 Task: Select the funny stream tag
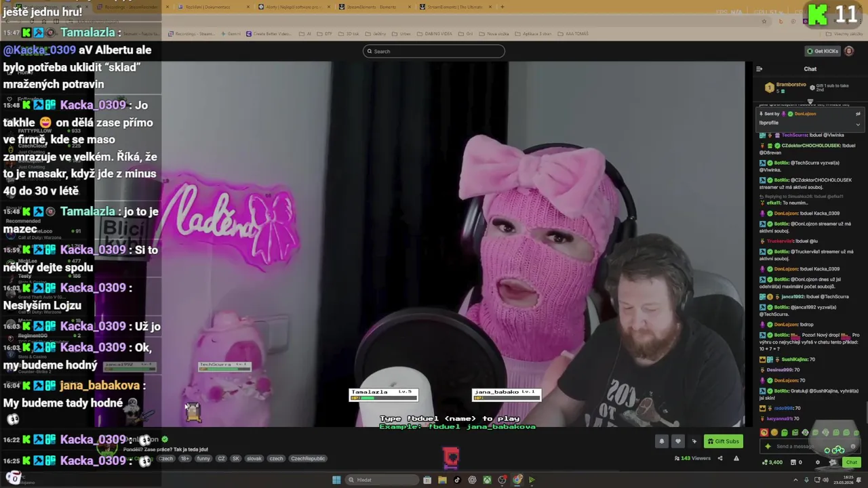[x=203, y=458]
